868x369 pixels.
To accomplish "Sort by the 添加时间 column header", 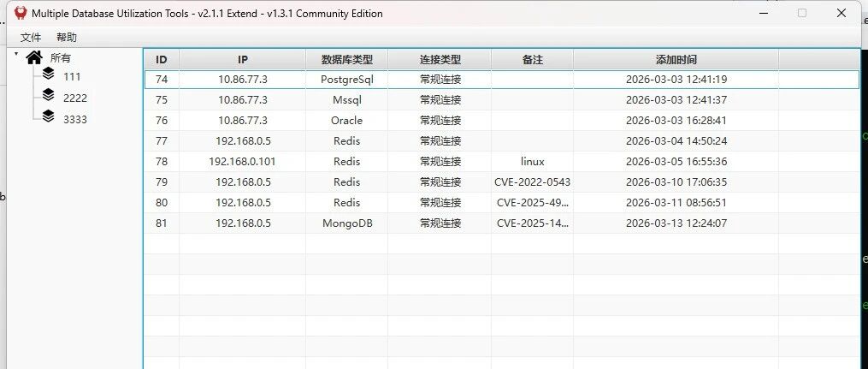I will point(676,60).
